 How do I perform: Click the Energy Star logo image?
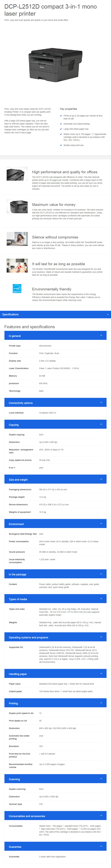(x=17, y=288)
